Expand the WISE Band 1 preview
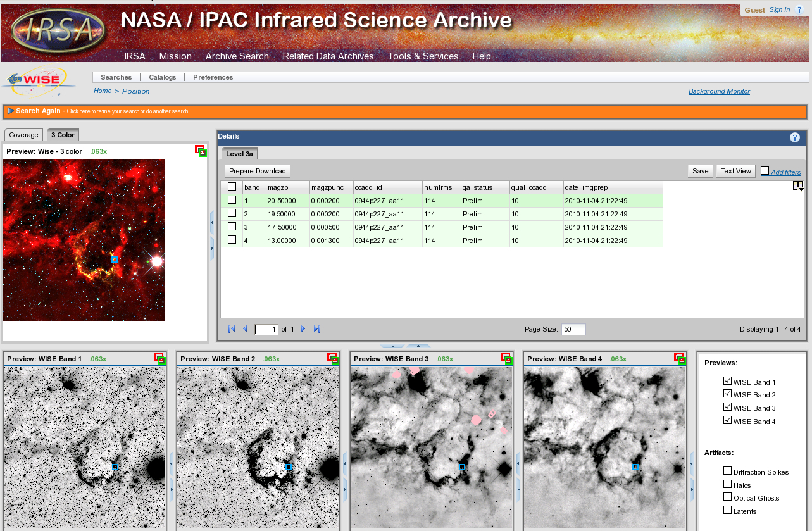 tap(159, 358)
